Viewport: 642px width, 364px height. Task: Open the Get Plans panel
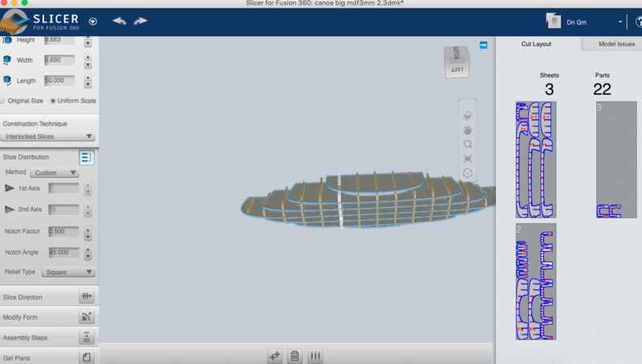coord(49,357)
